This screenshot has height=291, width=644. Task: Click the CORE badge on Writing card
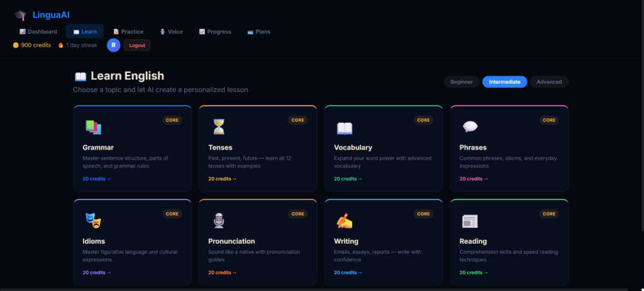423,214
